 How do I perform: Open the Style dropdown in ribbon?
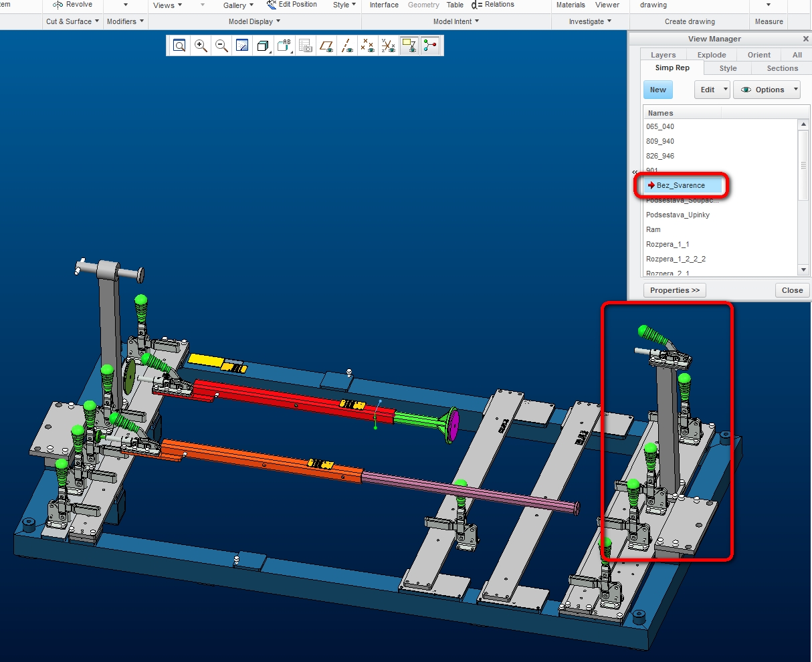[x=344, y=5]
